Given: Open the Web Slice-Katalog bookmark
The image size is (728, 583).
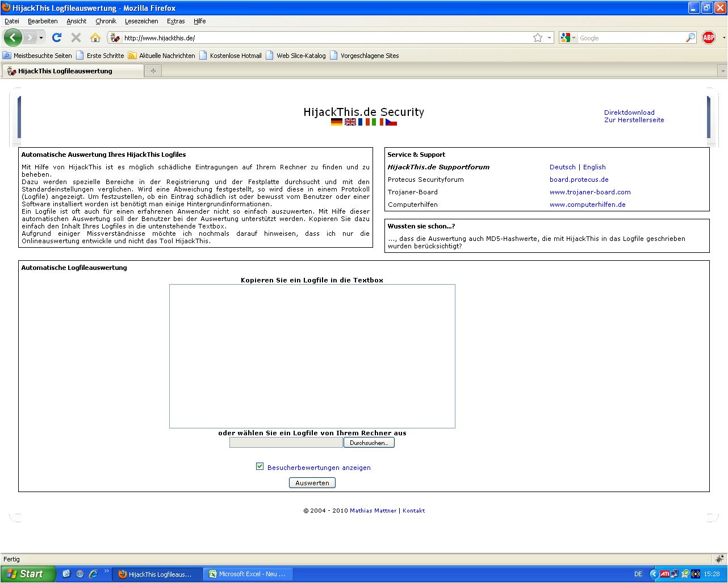Looking at the screenshot, I should (296, 56).
